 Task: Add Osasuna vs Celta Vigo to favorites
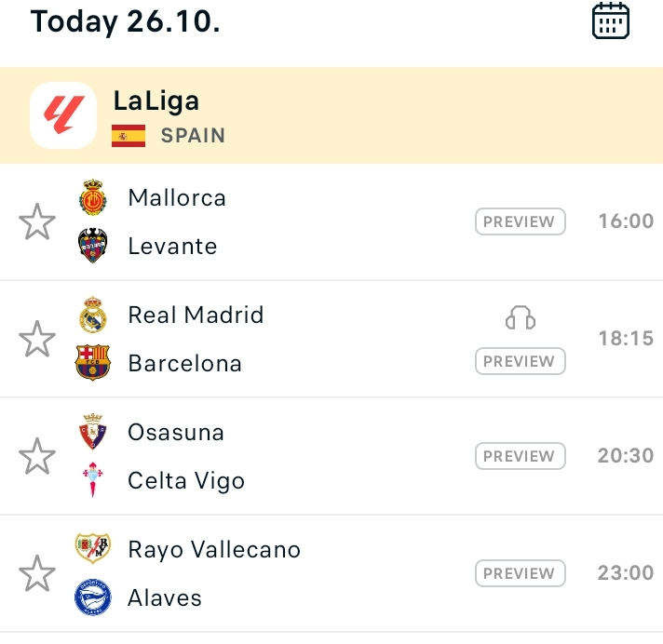[x=37, y=457]
